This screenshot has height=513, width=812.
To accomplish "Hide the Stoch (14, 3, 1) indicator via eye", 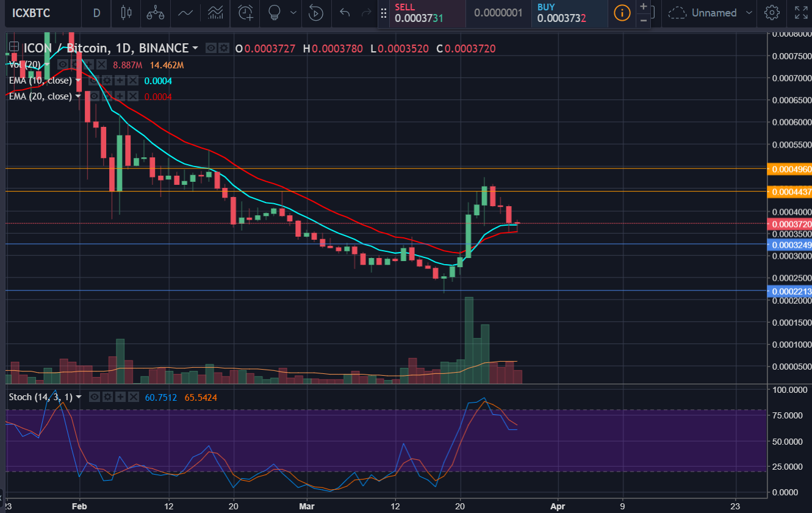I will [x=95, y=397].
